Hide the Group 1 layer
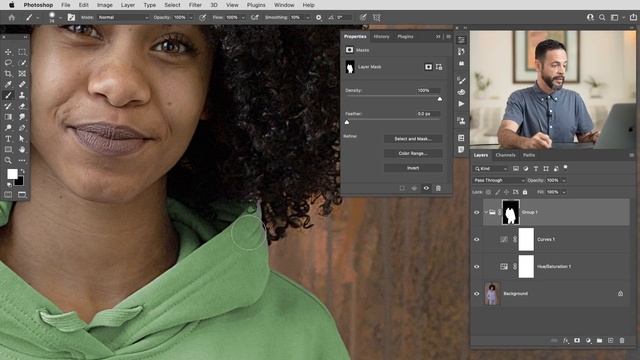Image resolution: width=640 pixels, height=360 pixels. pyautogui.click(x=476, y=212)
